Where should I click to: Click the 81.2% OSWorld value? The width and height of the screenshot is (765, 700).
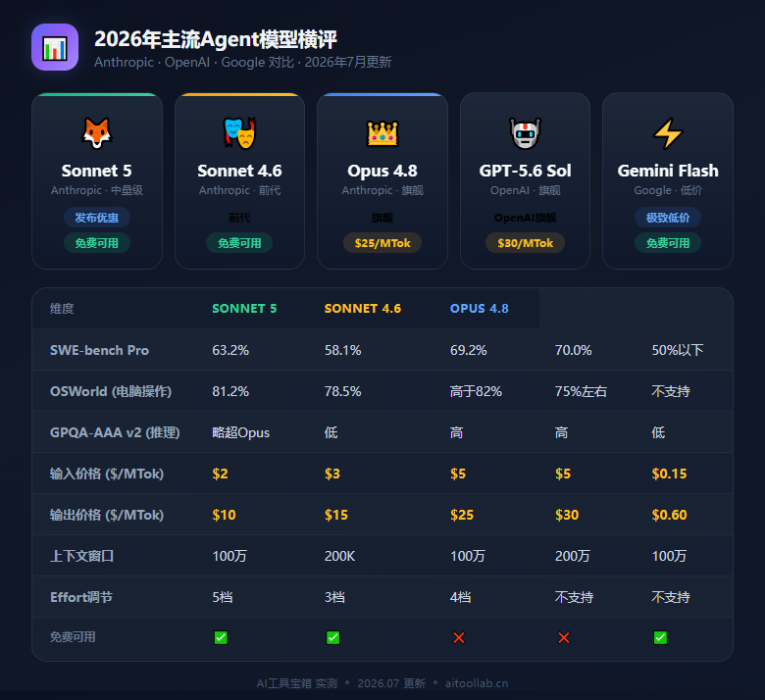tap(230, 391)
